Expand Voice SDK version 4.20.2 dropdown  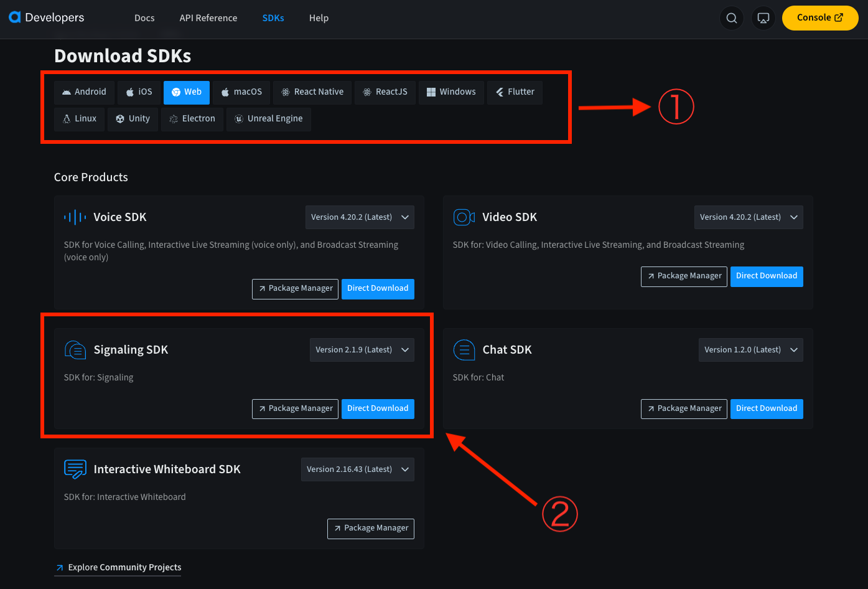(x=360, y=217)
